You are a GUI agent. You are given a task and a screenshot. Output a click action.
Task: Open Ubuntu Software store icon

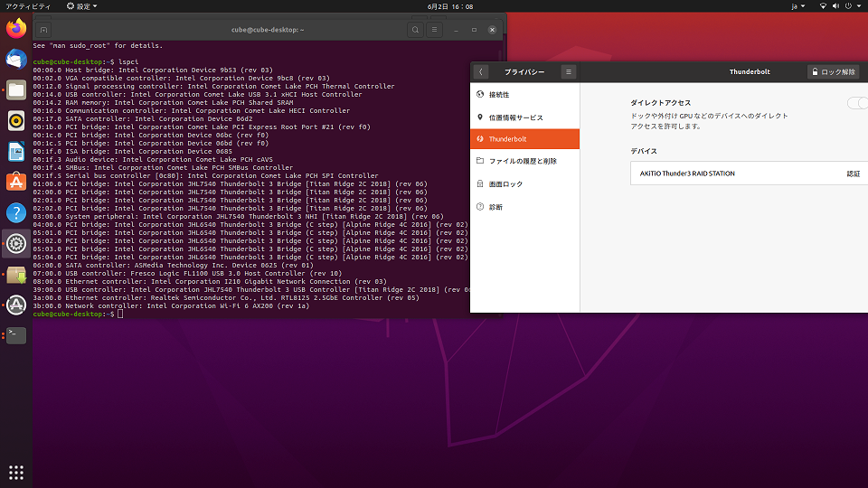16,182
